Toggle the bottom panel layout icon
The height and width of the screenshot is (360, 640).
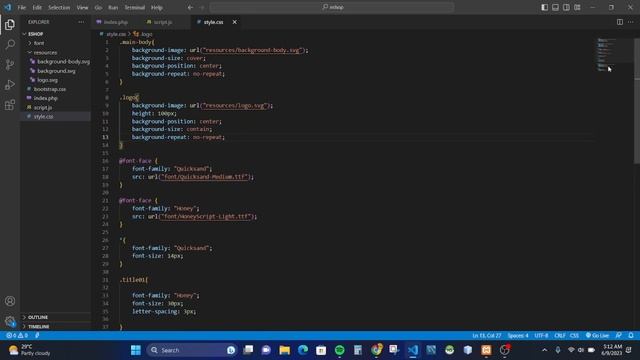point(556,7)
